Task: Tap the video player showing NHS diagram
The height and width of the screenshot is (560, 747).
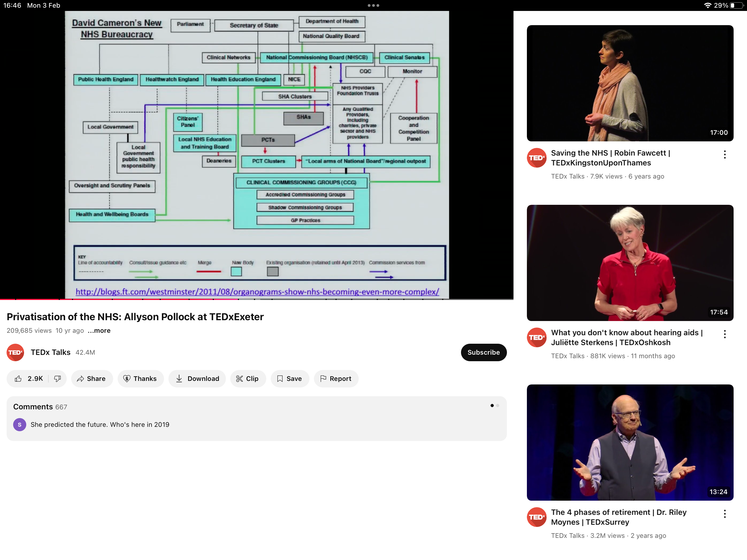Action: pos(257,155)
